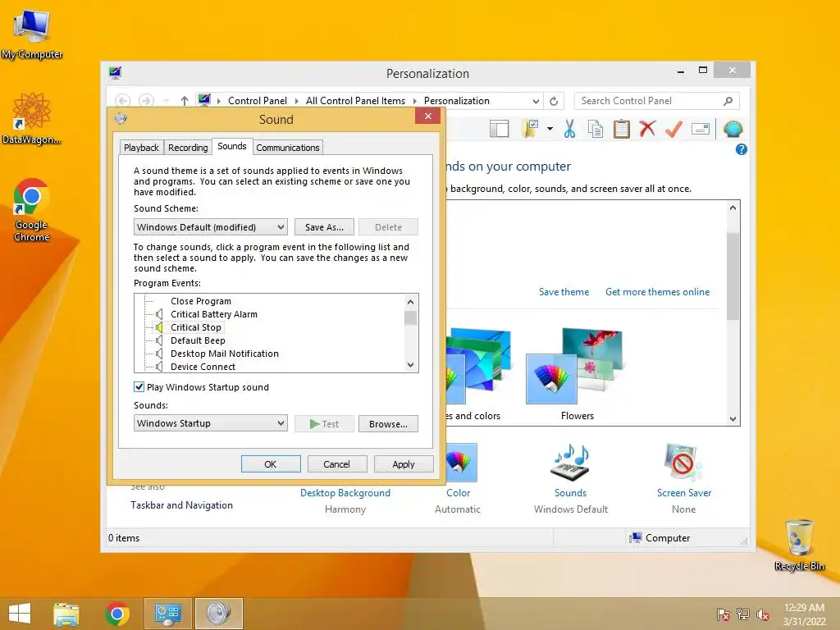Open the Sounds icon in Personalization

point(571,463)
